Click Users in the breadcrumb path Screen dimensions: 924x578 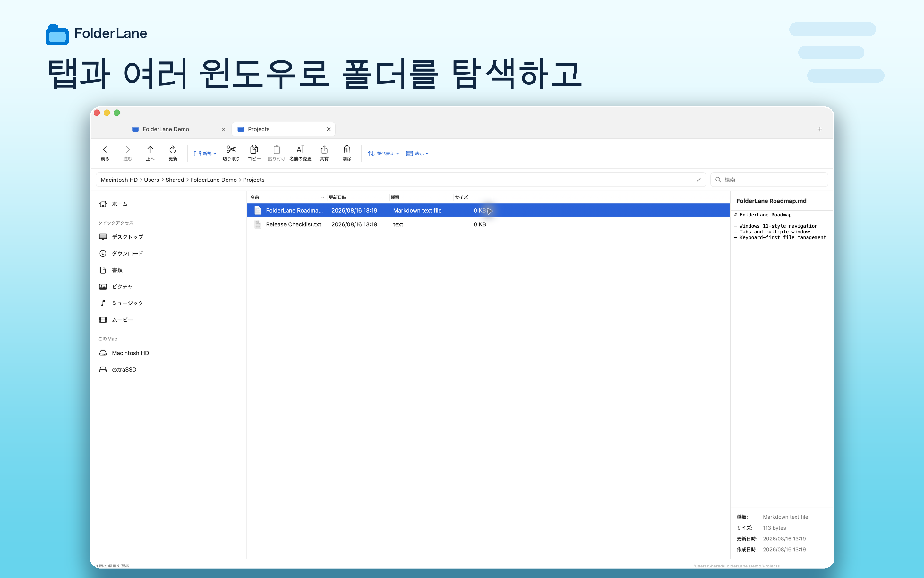click(151, 180)
